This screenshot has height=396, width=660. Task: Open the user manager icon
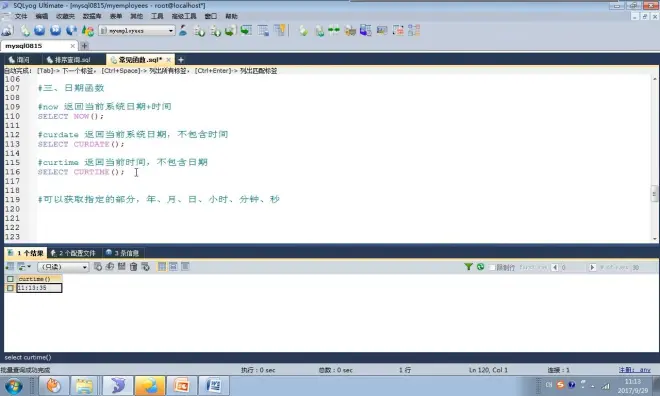183,30
